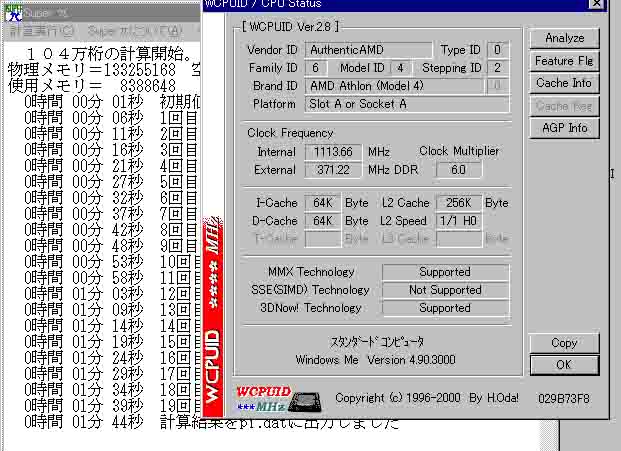Click the 00分 01秒 初期 row in Super Pi

pos(112,102)
